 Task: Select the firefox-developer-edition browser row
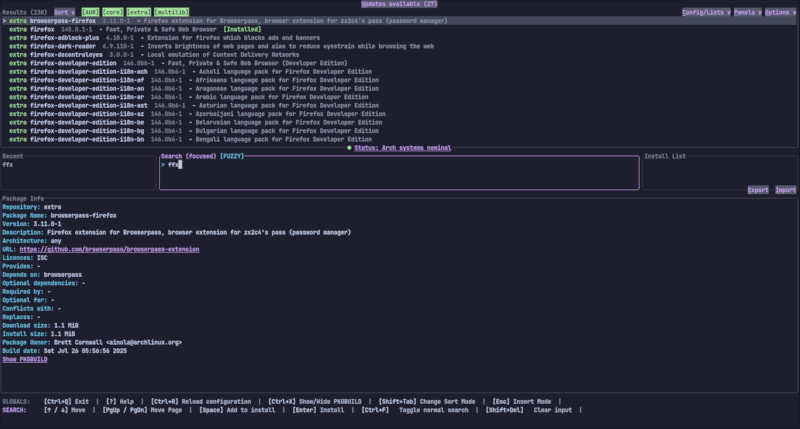pyautogui.click(x=399, y=63)
